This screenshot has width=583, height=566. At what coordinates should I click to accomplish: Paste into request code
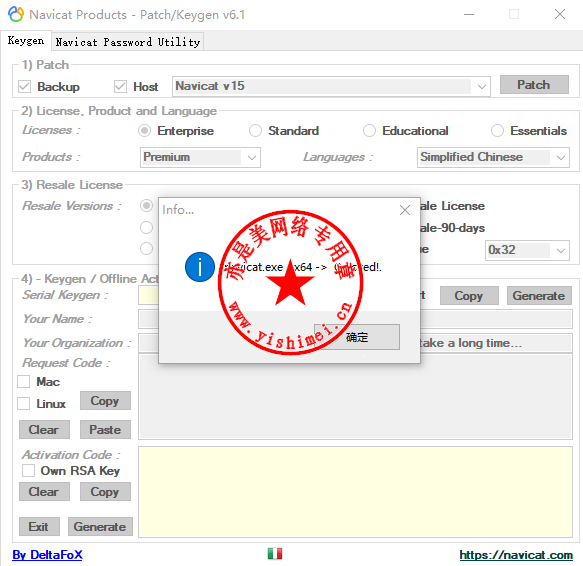tap(105, 430)
